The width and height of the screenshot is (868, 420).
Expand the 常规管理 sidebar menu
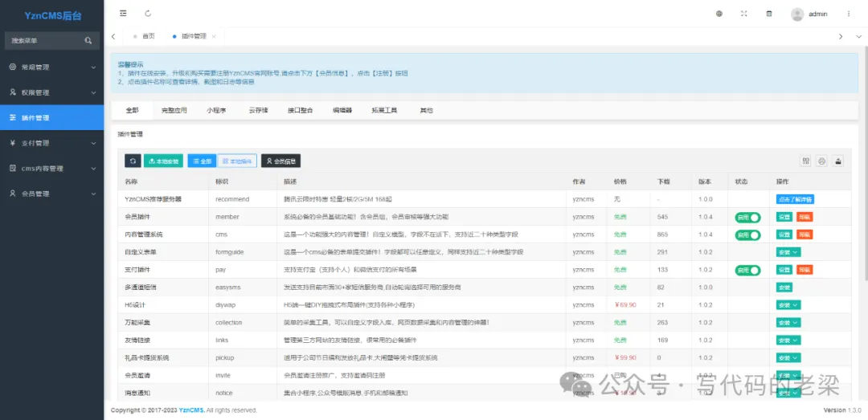(x=51, y=67)
